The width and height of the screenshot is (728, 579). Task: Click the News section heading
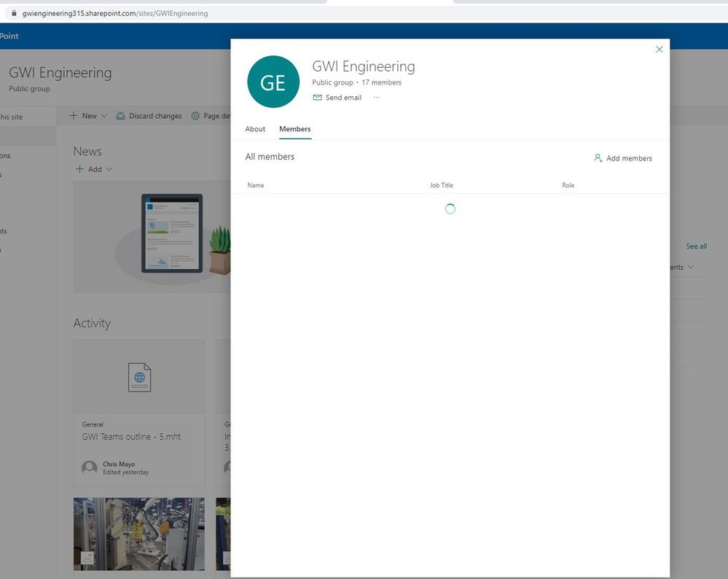(x=87, y=151)
